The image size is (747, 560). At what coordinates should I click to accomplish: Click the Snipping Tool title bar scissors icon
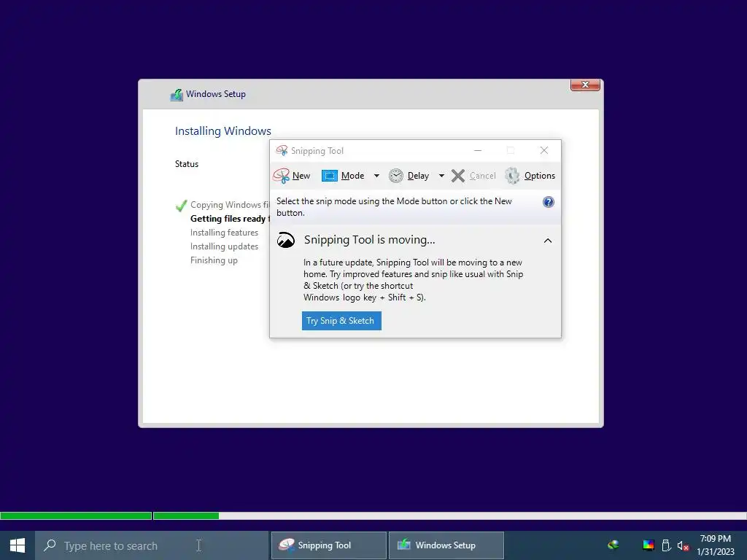pos(282,150)
